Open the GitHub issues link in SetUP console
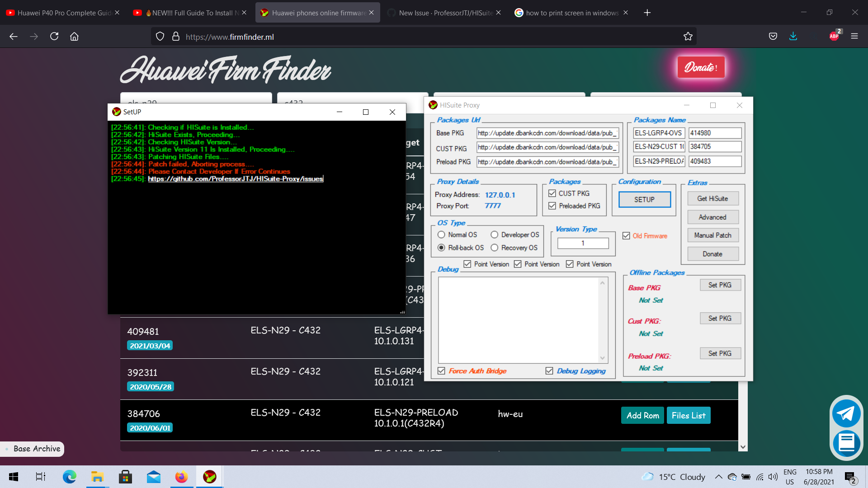868x488 pixels. coord(236,178)
